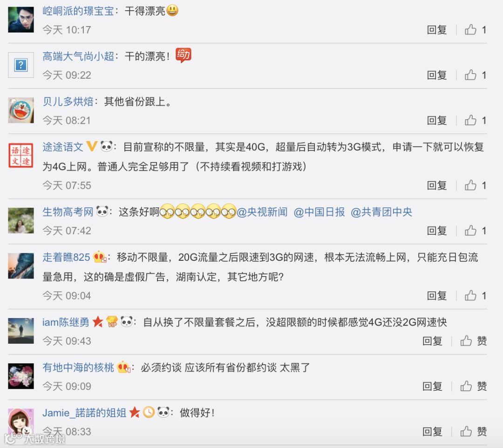The image size is (503, 448).
Task: Tap the thumbs-up icon on 途途语文's comment
Action: [x=470, y=185]
